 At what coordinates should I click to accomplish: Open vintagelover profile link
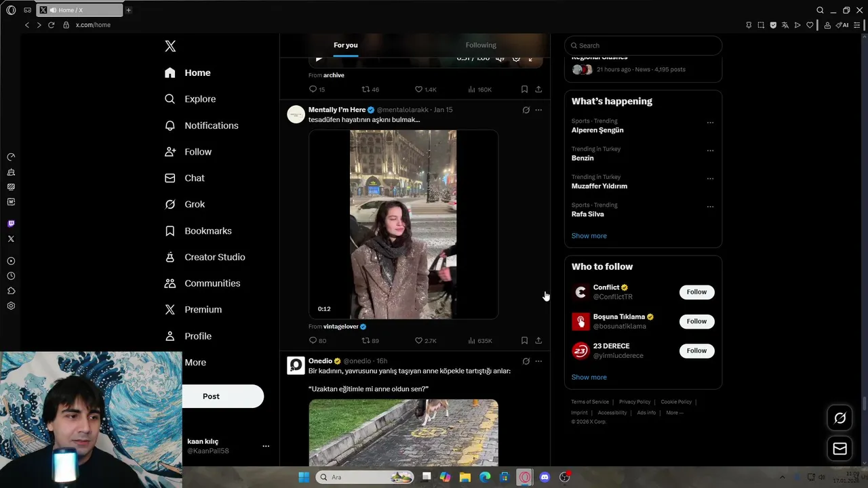coord(340,327)
